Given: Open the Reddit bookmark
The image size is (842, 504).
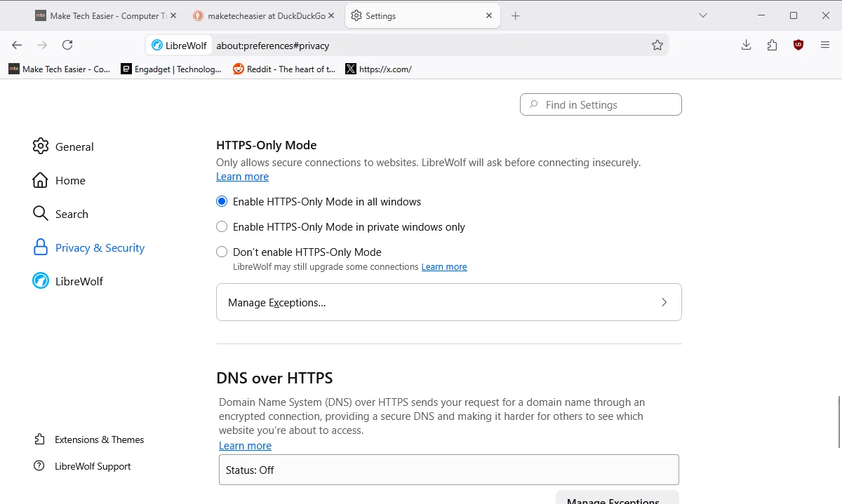Looking at the screenshot, I should [283, 69].
